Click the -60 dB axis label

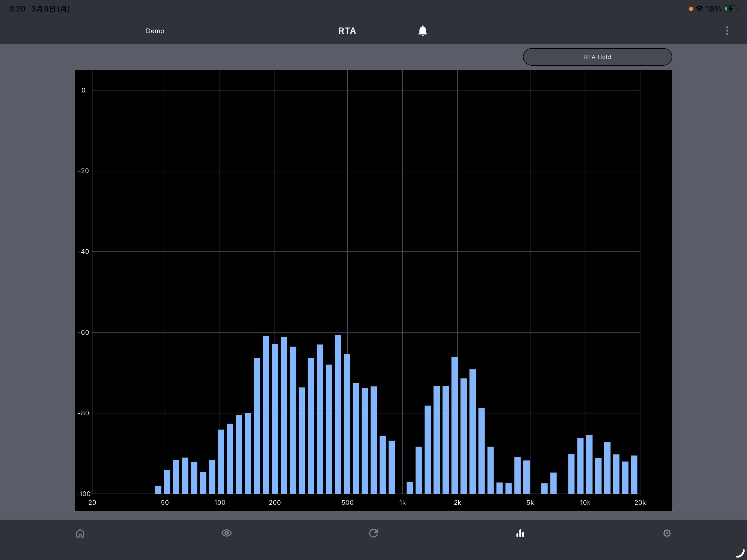pyautogui.click(x=83, y=333)
